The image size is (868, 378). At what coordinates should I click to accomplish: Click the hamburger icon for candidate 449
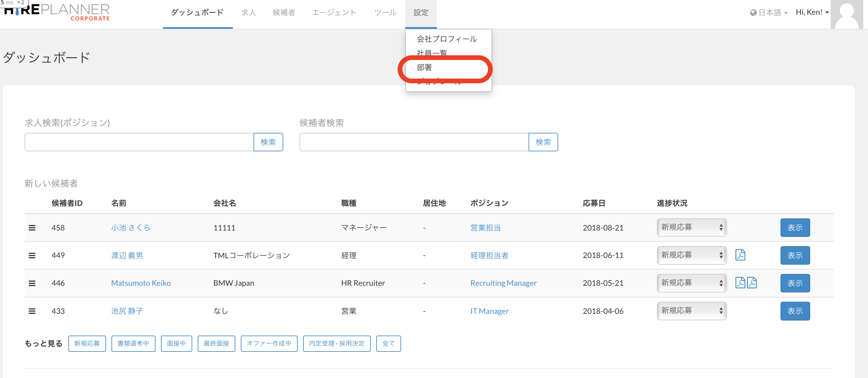(32, 255)
